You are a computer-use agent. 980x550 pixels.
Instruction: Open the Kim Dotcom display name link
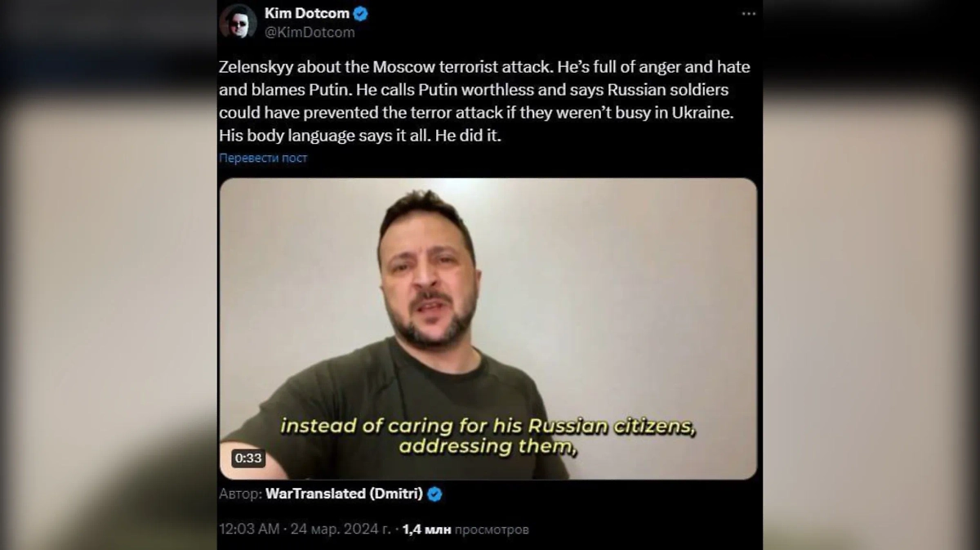point(307,13)
